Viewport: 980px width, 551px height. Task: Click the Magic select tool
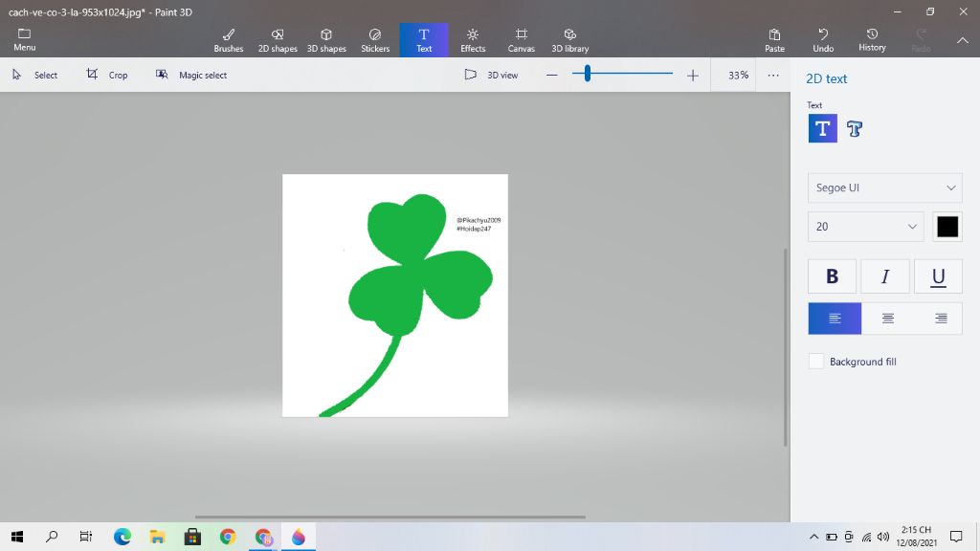tap(191, 75)
